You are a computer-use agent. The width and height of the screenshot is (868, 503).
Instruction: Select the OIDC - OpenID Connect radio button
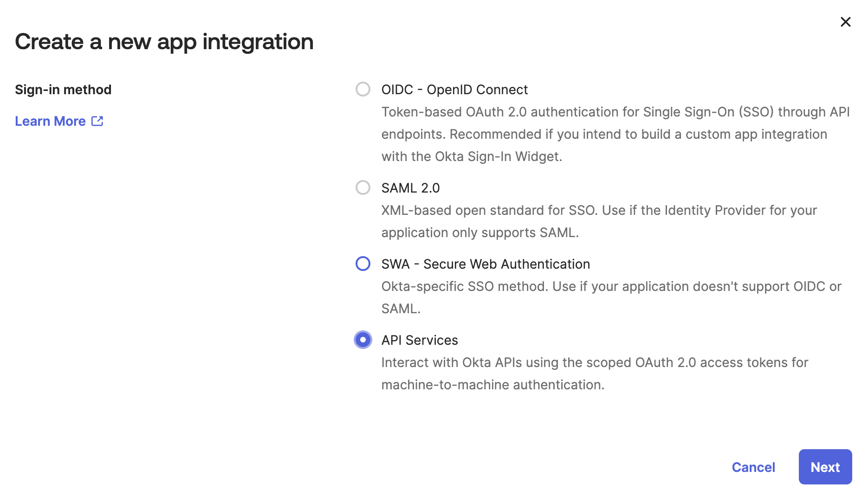point(363,89)
